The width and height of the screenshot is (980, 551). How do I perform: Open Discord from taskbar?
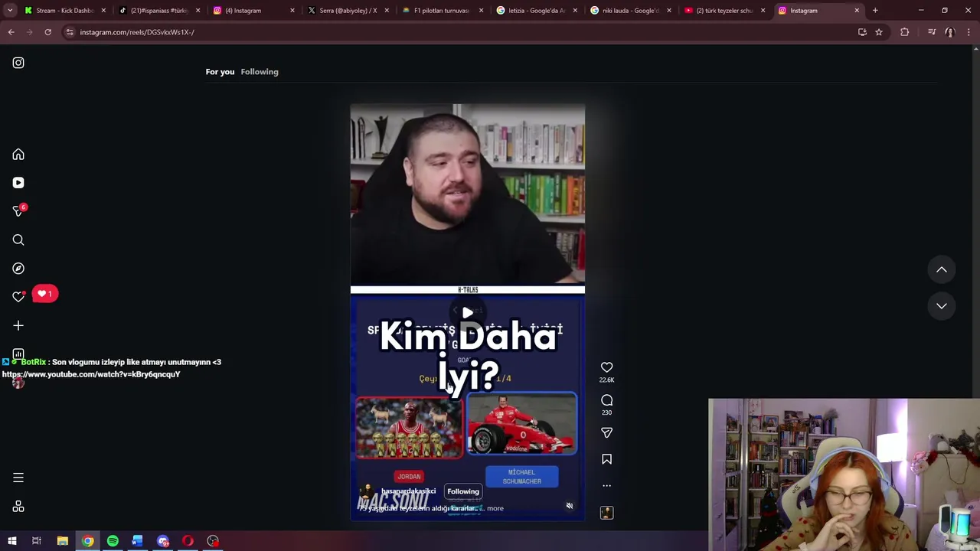(x=162, y=541)
